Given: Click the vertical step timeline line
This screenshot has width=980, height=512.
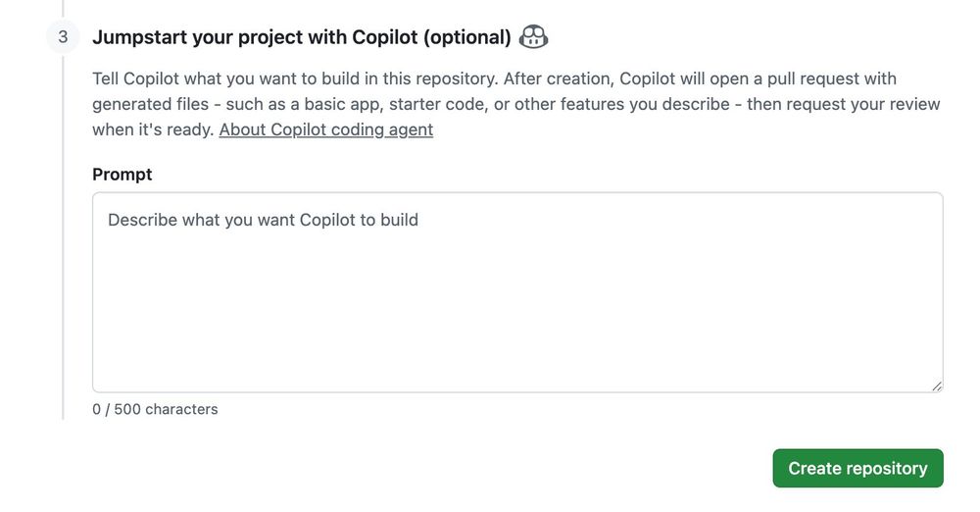Looking at the screenshot, I should point(63,245).
